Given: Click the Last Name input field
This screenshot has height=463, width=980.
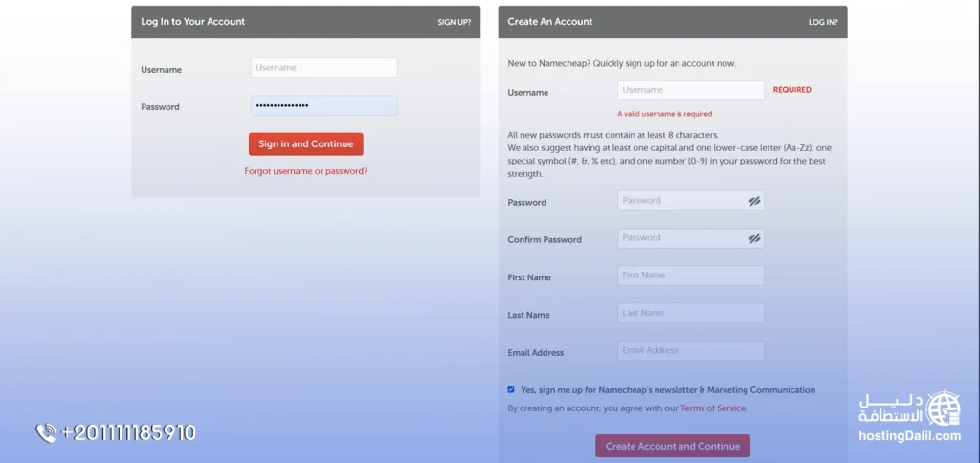Looking at the screenshot, I should point(690,313).
